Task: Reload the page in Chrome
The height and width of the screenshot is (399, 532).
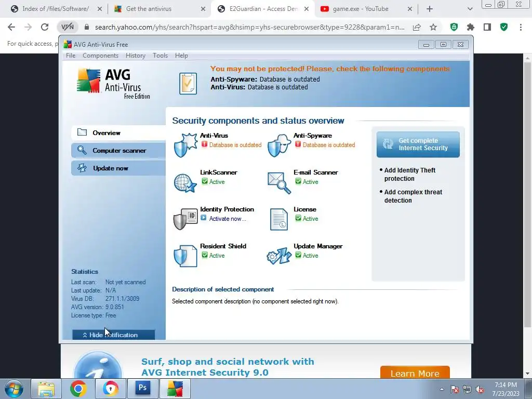Action: tap(45, 27)
